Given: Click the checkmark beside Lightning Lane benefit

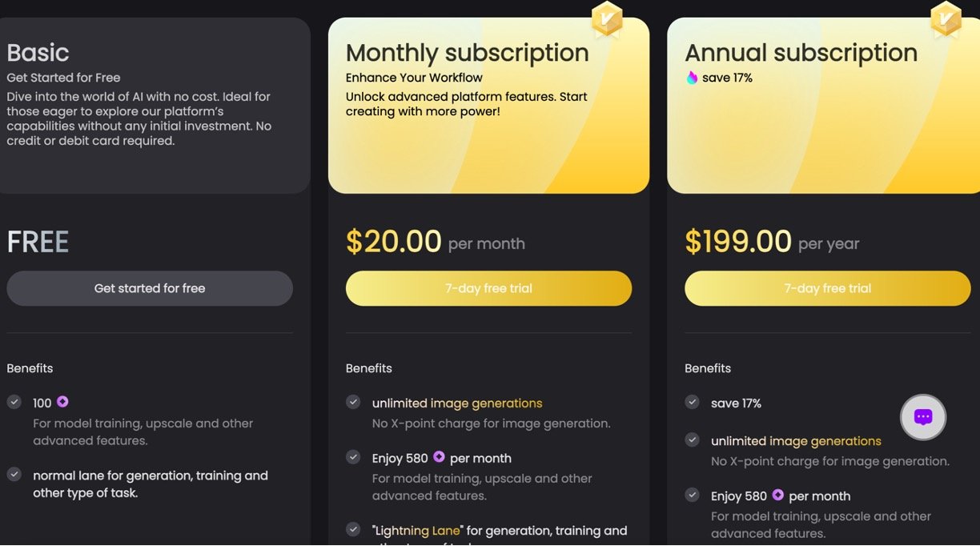Looking at the screenshot, I should 353,529.
